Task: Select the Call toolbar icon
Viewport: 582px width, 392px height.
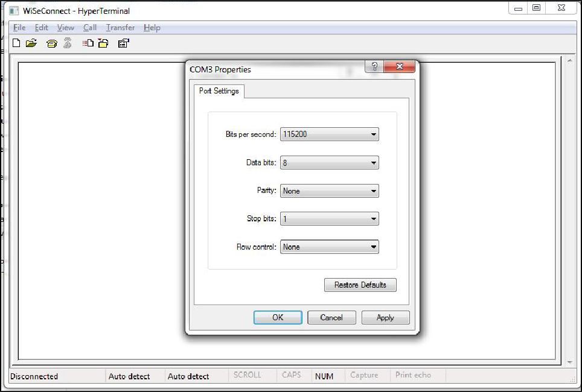Action: tap(52, 43)
